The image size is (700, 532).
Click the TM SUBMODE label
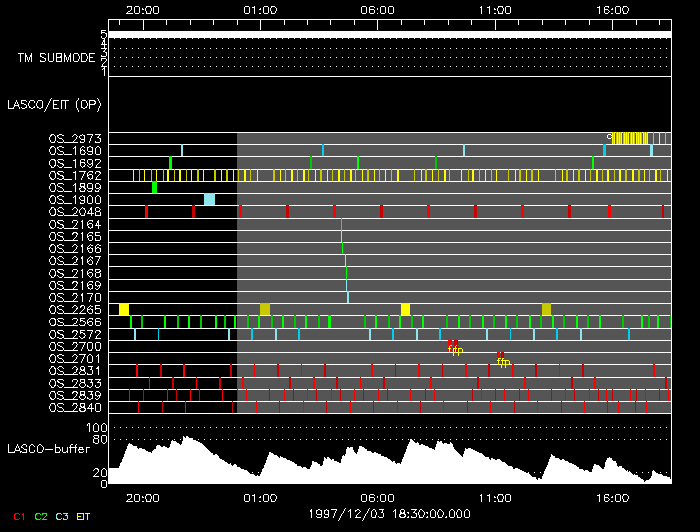click(x=56, y=57)
